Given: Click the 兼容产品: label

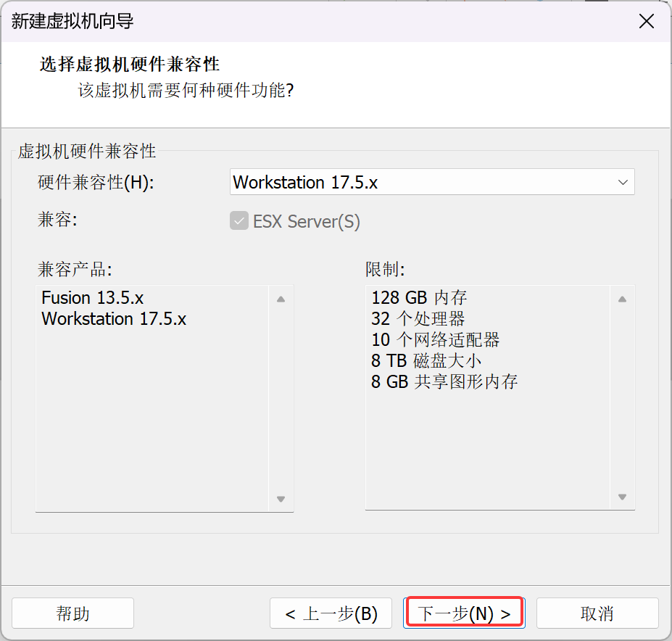Looking at the screenshot, I should [75, 270].
